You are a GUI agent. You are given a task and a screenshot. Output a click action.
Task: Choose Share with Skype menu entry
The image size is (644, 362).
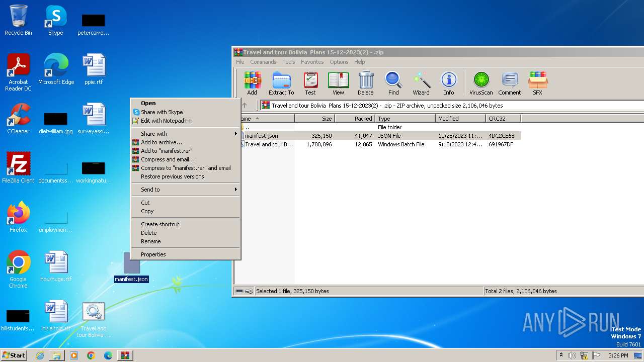[x=186, y=112]
